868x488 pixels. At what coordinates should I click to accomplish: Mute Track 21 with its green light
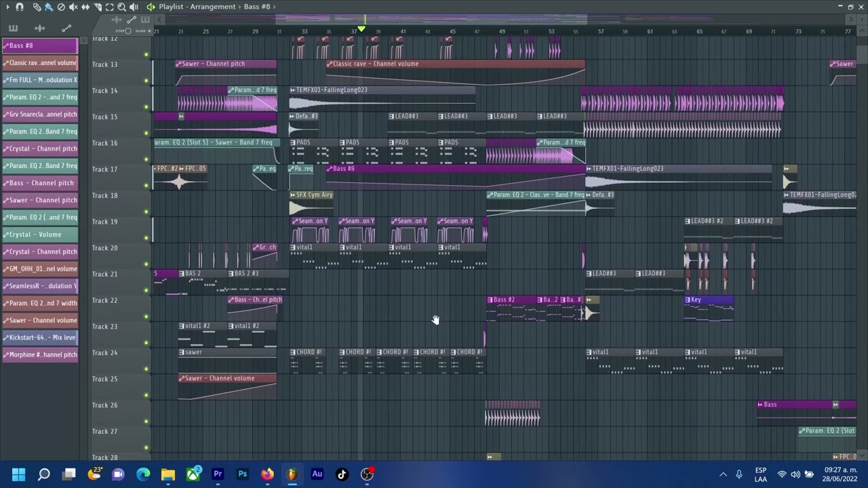(x=146, y=290)
